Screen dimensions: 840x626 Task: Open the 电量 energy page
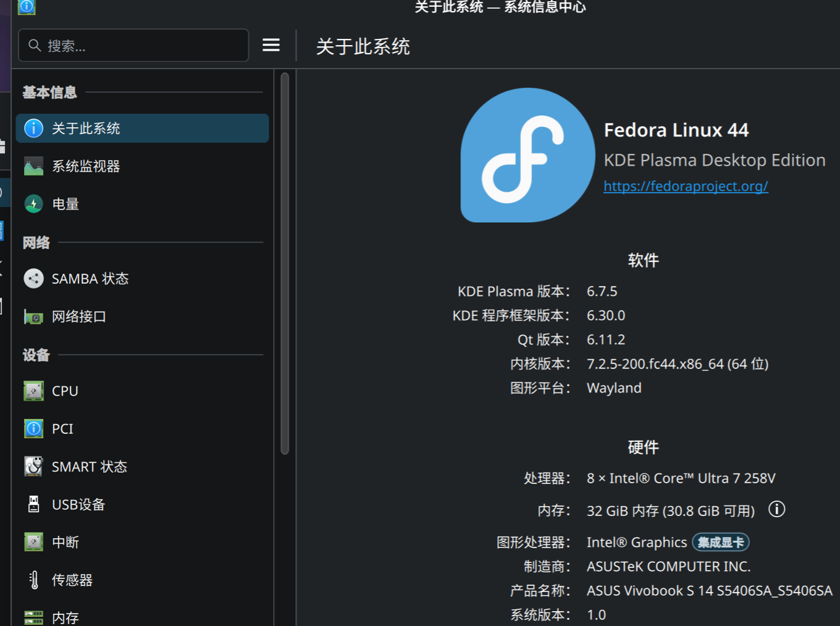point(142,204)
